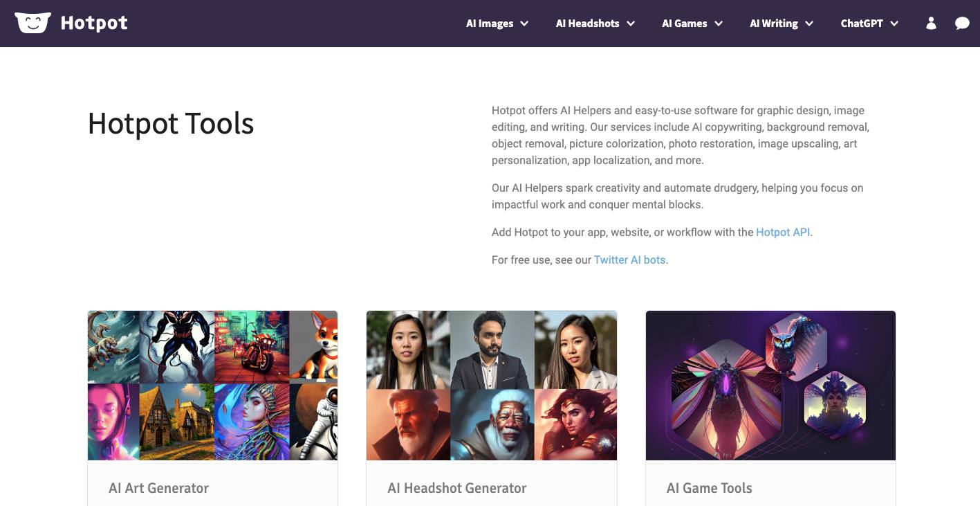Open the AI Headshot Generator title

click(x=457, y=488)
